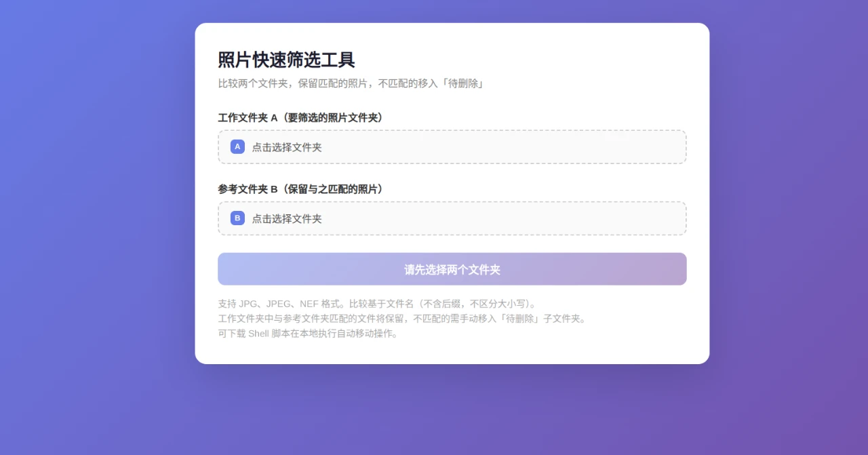The width and height of the screenshot is (868, 455).
Task: Click the subtitle starting 比较两个文件夹
Action: [x=351, y=83]
